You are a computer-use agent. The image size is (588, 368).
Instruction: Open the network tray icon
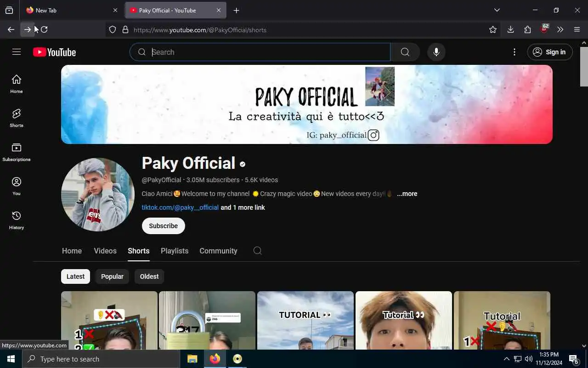(x=518, y=359)
